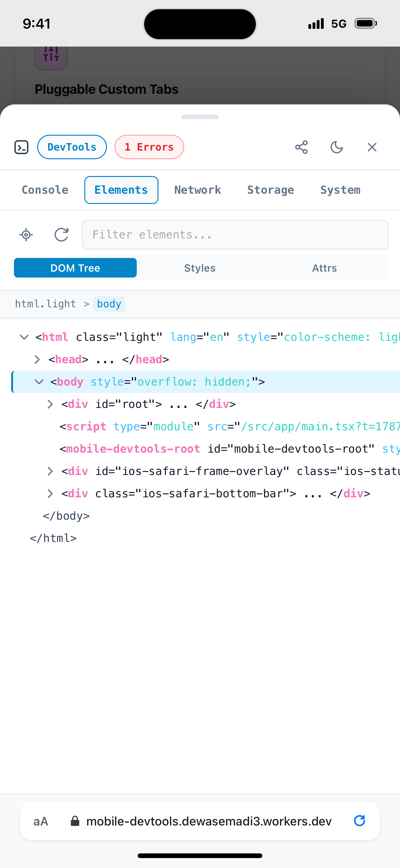Toggle dark mode moon icon
This screenshot has height=868, width=400.
[x=337, y=147]
